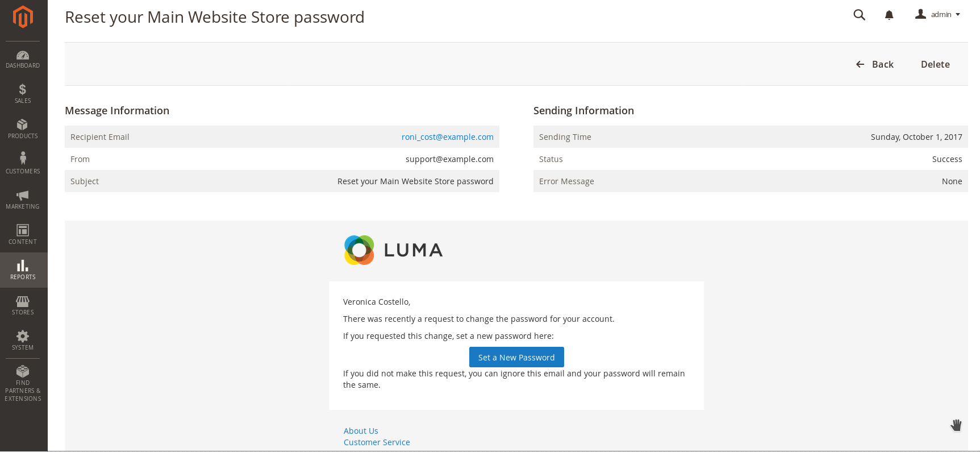This screenshot has width=980, height=452.
Task: Click the search magnifier icon
Action: (x=859, y=15)
